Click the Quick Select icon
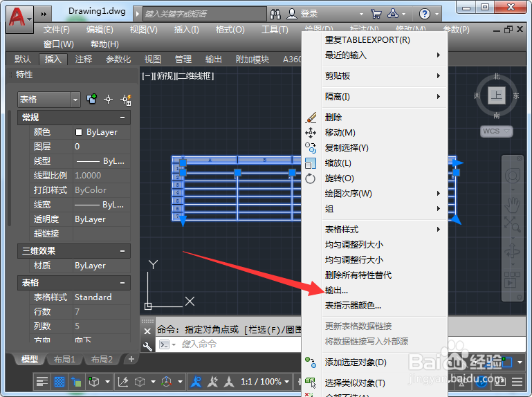Screen dimensions: 532x397 coord(126,100)
